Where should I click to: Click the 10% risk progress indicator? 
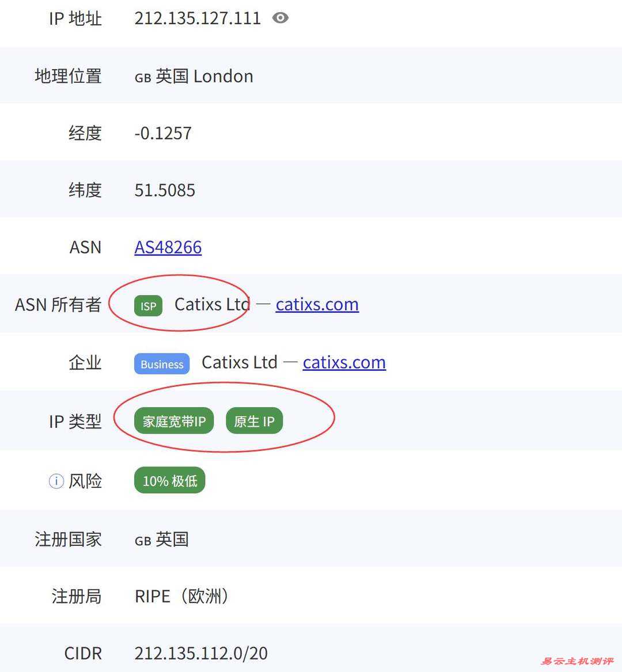[x=169, y=480]
